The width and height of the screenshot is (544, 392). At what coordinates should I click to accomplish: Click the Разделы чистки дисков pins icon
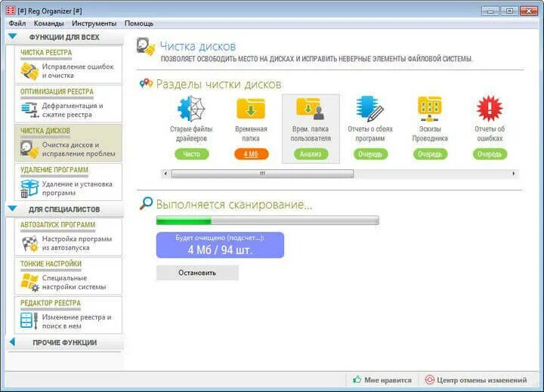pyautogui.click(x=146, y=84)
